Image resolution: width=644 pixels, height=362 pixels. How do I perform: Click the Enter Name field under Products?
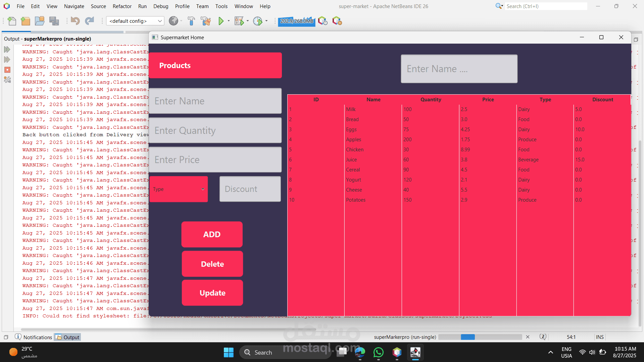coord(215,101)
